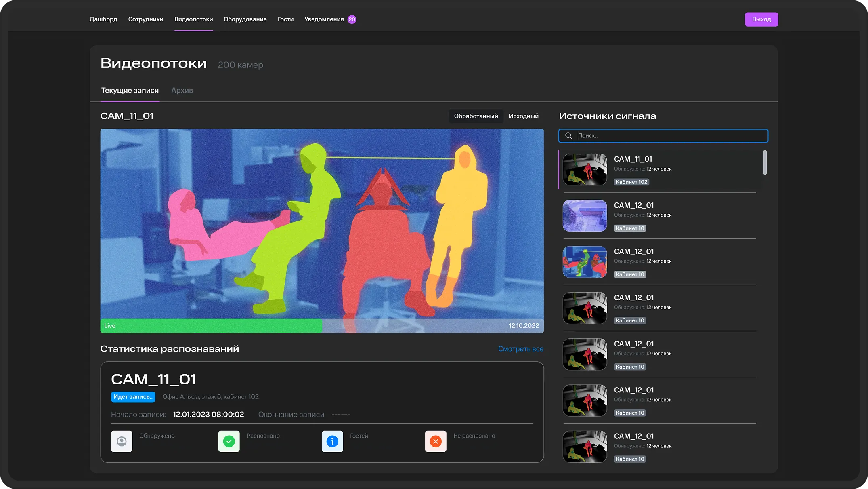
Task: Select the CAM_11_01 source thumbnail
Action: [585, 169]
